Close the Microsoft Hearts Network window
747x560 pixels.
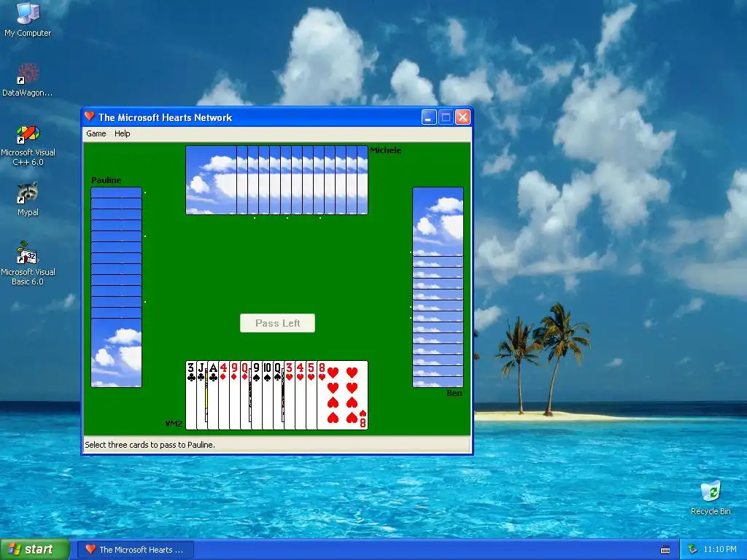462,117
